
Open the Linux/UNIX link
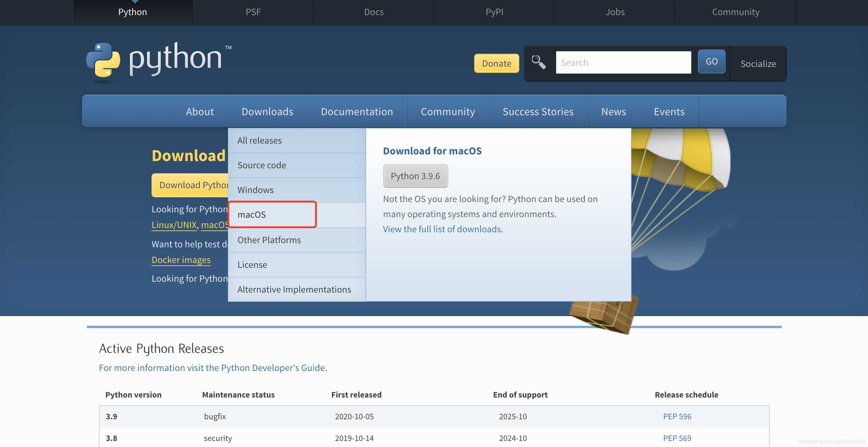[174, 225]
